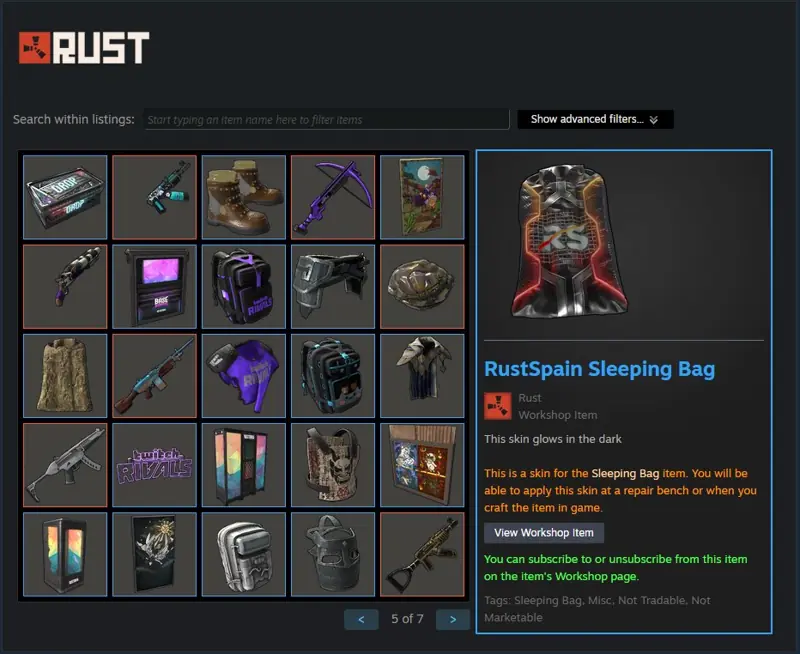800x654 pixels.
Task: Select the grey MP5 gun skin
Action: [x=65, y=465]
